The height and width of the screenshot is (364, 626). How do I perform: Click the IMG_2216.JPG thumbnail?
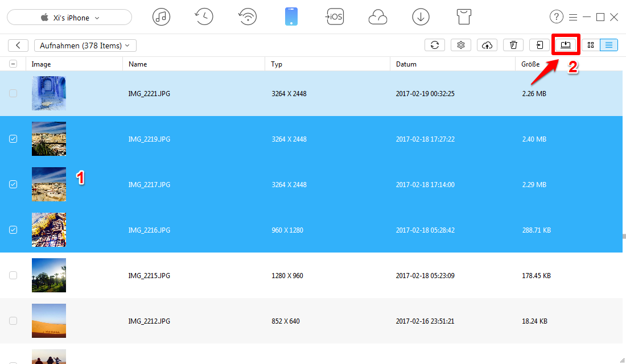[49, 230]
